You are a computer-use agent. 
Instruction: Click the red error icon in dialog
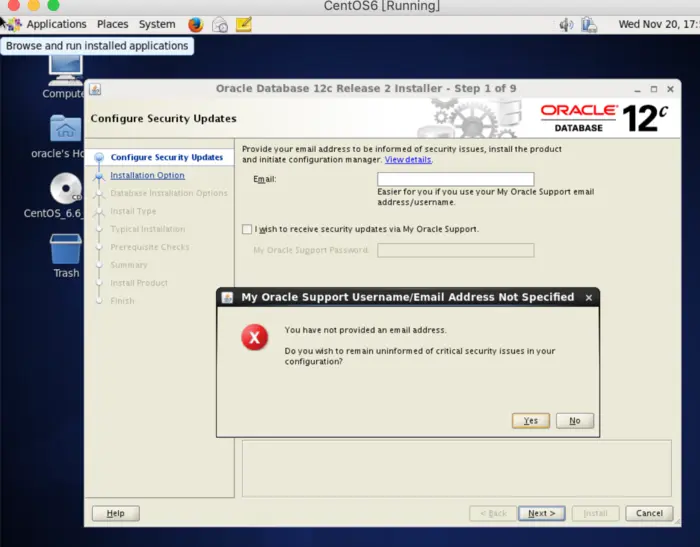pyautogui.click(x=254, y=337)
